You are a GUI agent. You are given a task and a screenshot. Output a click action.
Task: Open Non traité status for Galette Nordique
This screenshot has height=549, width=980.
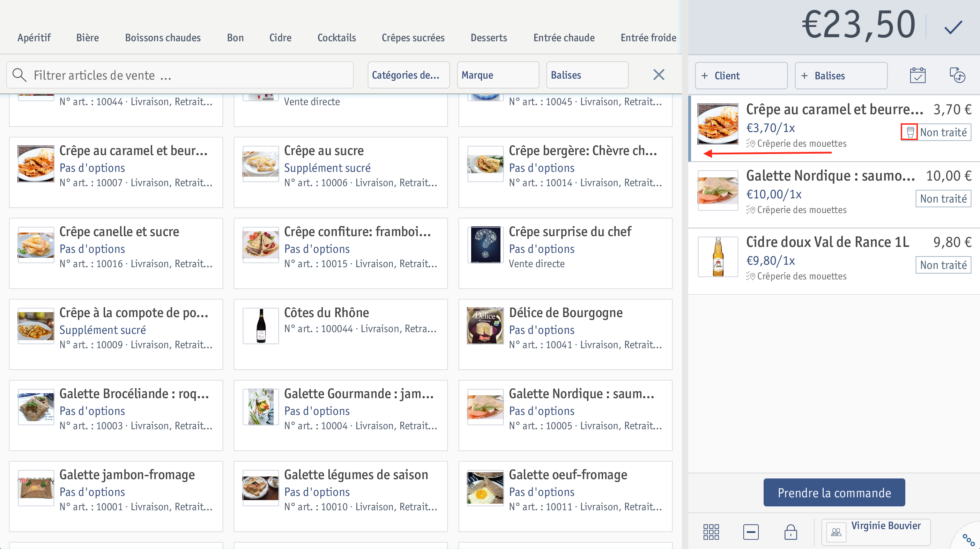943,198
